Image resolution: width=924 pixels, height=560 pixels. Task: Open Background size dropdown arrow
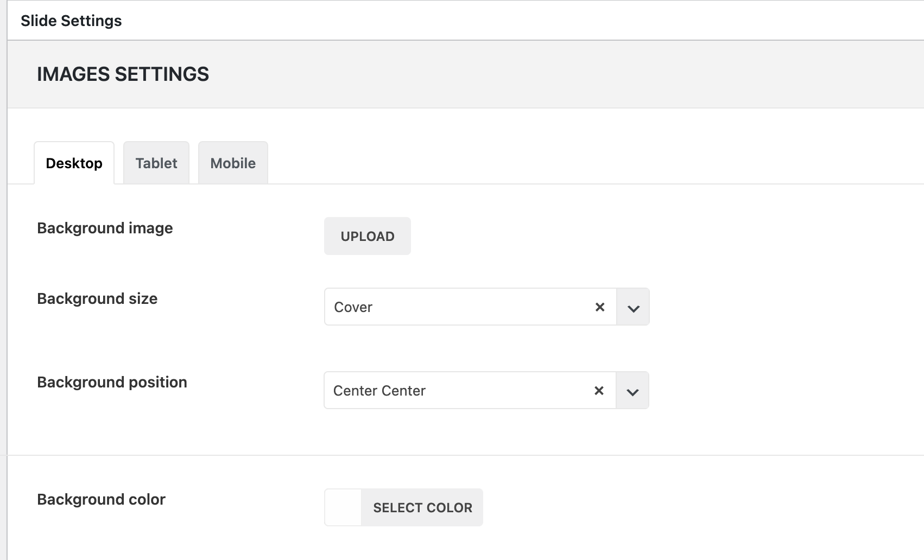click(x=633, y=307)
